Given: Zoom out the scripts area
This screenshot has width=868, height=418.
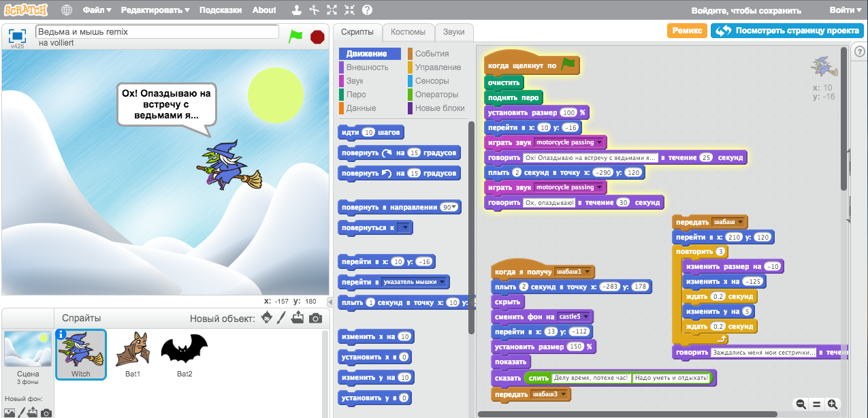Looking at the screenshot, I should [801, 404].
